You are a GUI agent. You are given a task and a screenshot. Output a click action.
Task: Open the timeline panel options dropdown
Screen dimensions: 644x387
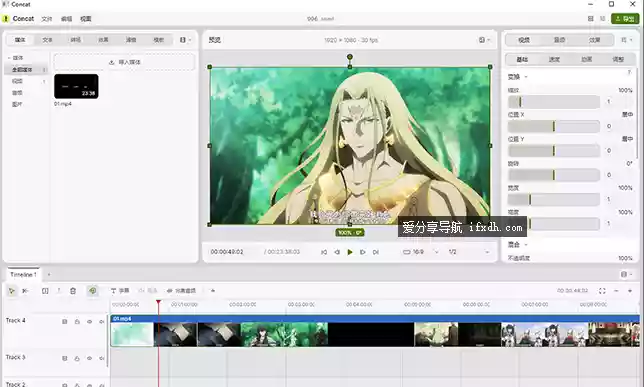point(626,274)
